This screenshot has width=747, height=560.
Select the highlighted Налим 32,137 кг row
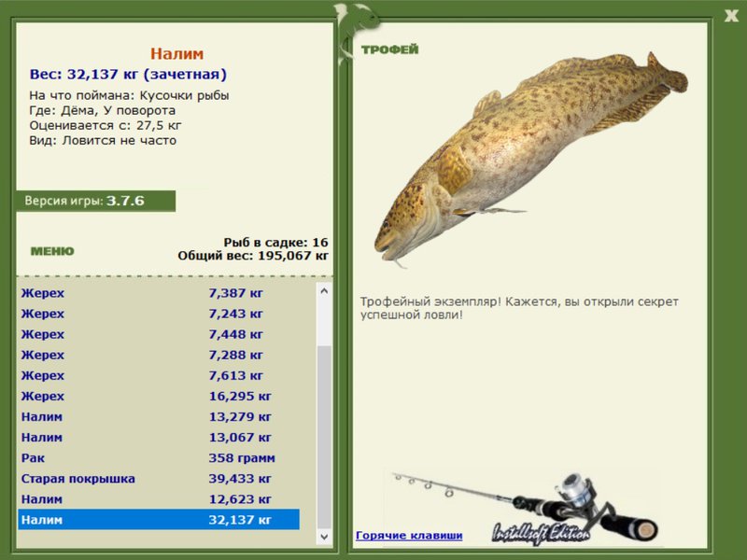159,520
